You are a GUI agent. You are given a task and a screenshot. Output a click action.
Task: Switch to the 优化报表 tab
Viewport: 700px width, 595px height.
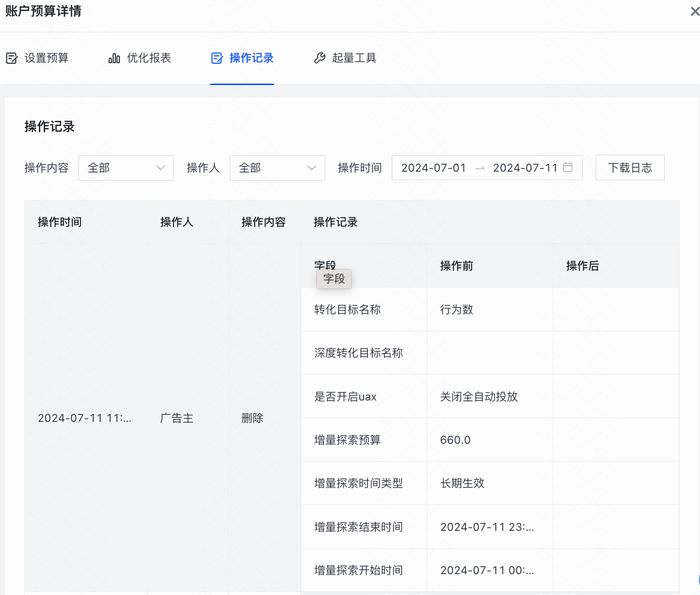click(x=149, y=58)
